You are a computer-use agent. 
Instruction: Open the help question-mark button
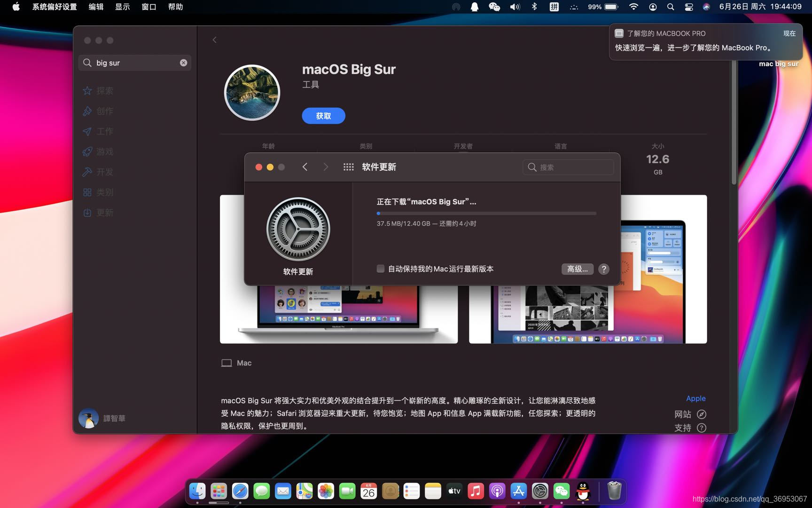(604, 269)
